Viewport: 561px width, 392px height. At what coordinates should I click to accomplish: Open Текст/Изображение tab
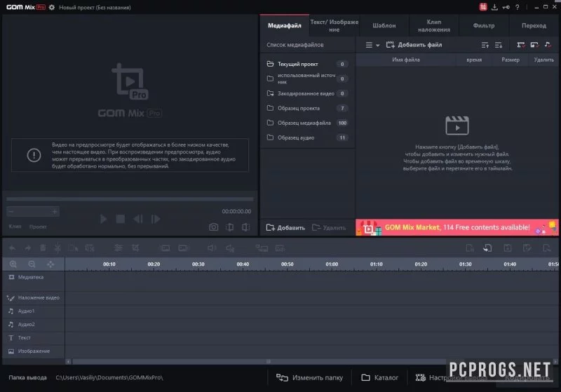tap(334, 25)
